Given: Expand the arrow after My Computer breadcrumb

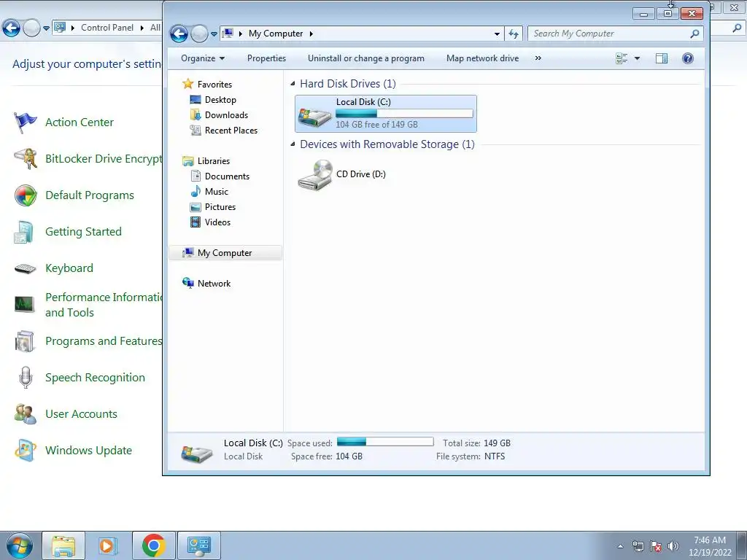Looking at the screenshot, I should (311, 34).
